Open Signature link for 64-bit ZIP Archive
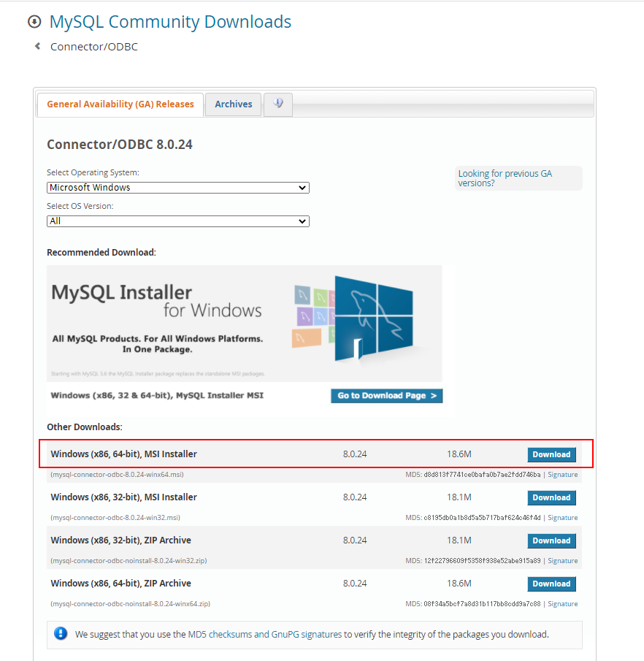This screenshot has width=644, height=661. (x=562, y=604)
